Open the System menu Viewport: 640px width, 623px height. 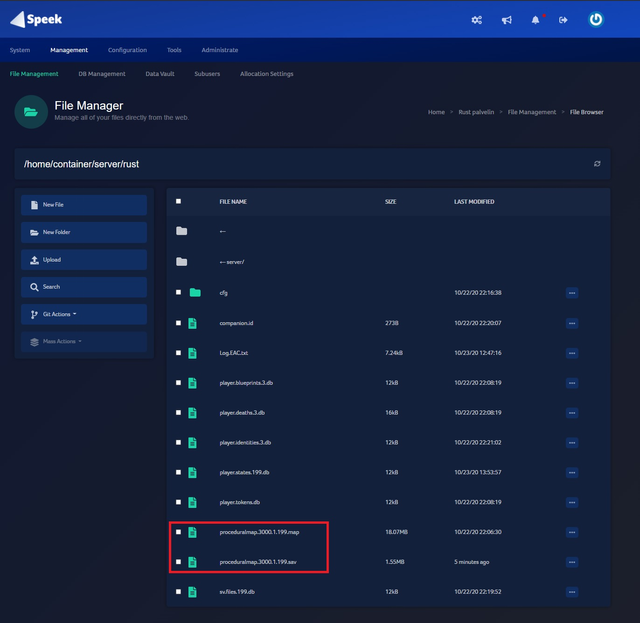(x=20, y=50)
